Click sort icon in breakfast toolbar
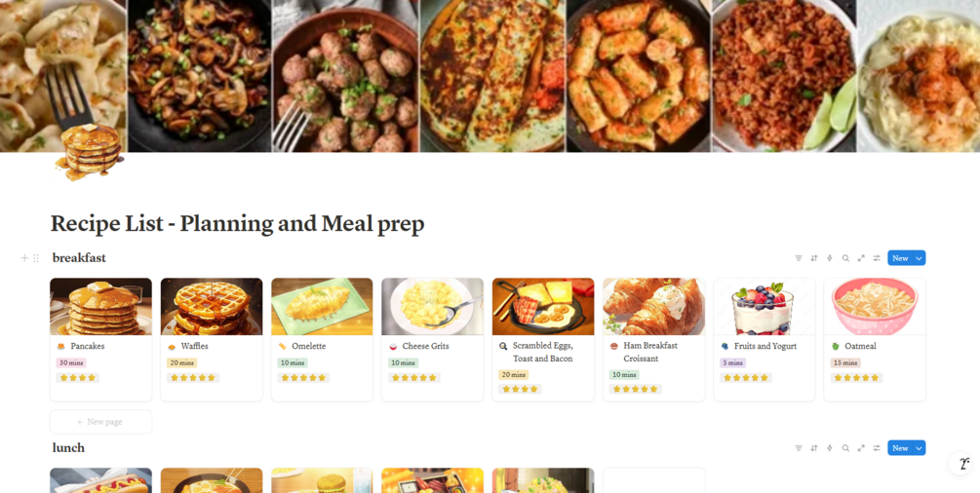Image resolution: width=980 pixels, height=493 pixels. (814, 258)
